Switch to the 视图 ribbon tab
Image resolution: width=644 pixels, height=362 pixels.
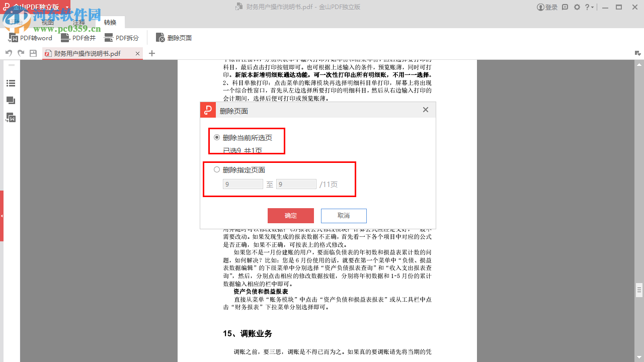click(x=48, y=22)
